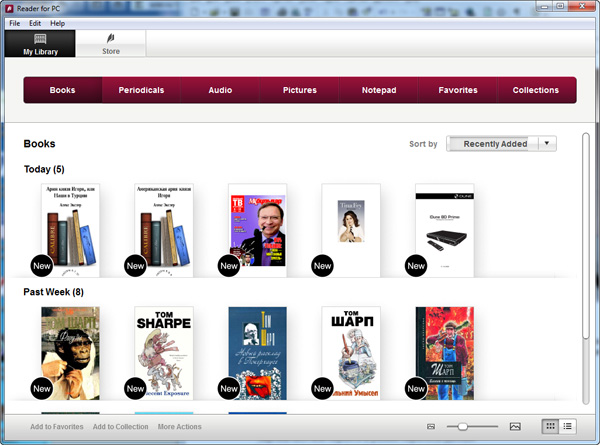The image size is (600, 445).
Task: Open the Help menu
Action: click(57, 23)
